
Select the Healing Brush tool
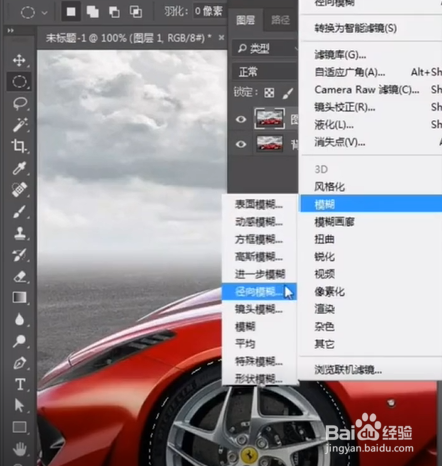pos(20,190)
